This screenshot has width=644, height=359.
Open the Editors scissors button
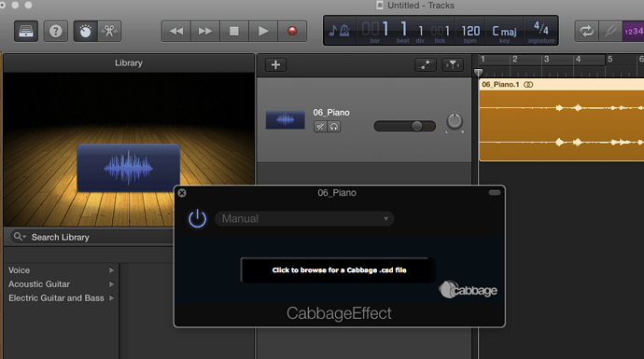click(109, 31)
